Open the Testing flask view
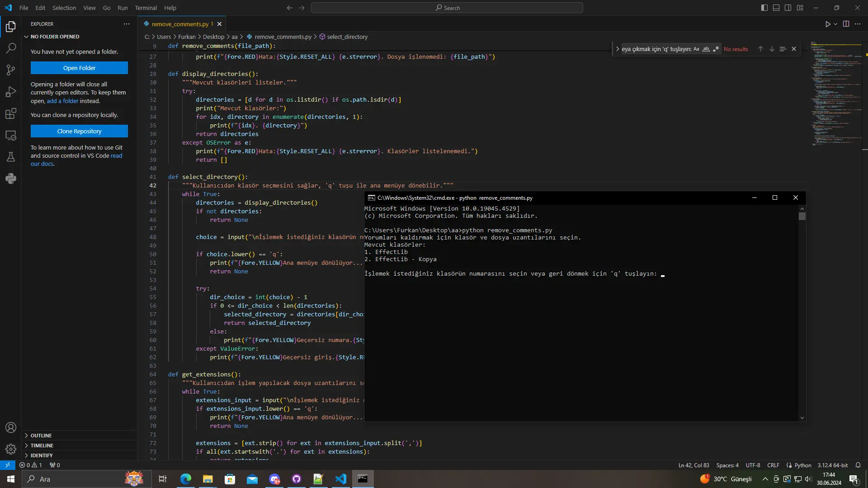Image resolution: width=868 pixels, height=488 pixels. click(x=11, y=157)
